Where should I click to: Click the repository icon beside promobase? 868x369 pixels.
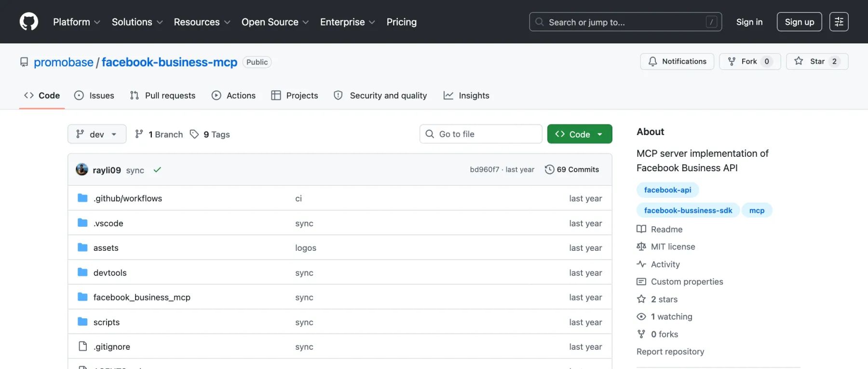24,62
